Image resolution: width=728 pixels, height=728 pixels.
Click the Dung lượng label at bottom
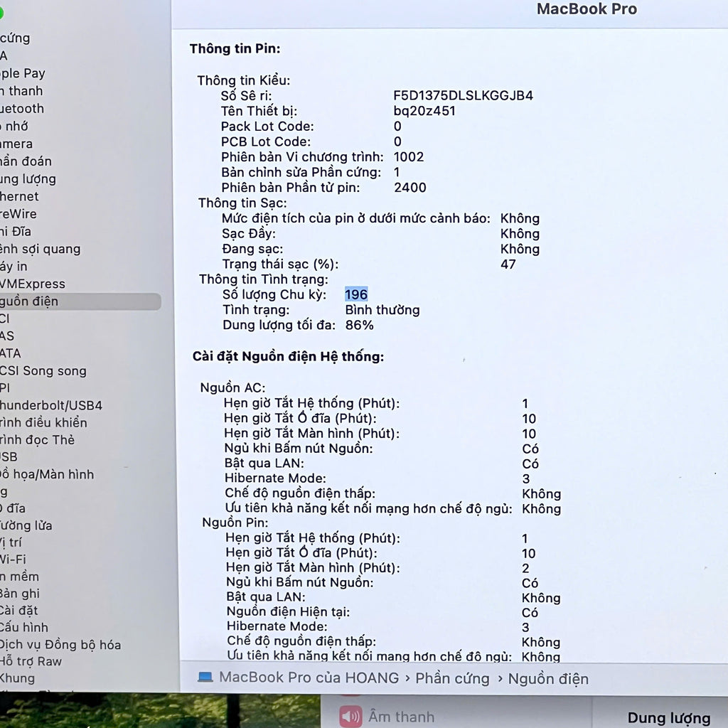tap(669, 718)
